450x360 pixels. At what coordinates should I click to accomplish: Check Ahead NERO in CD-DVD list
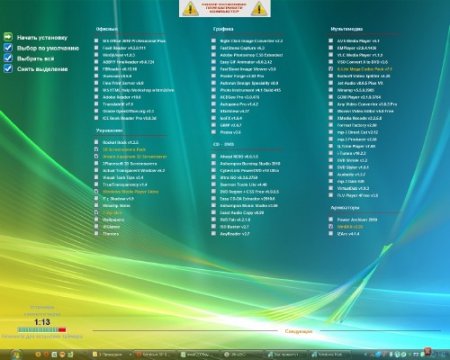214,156
